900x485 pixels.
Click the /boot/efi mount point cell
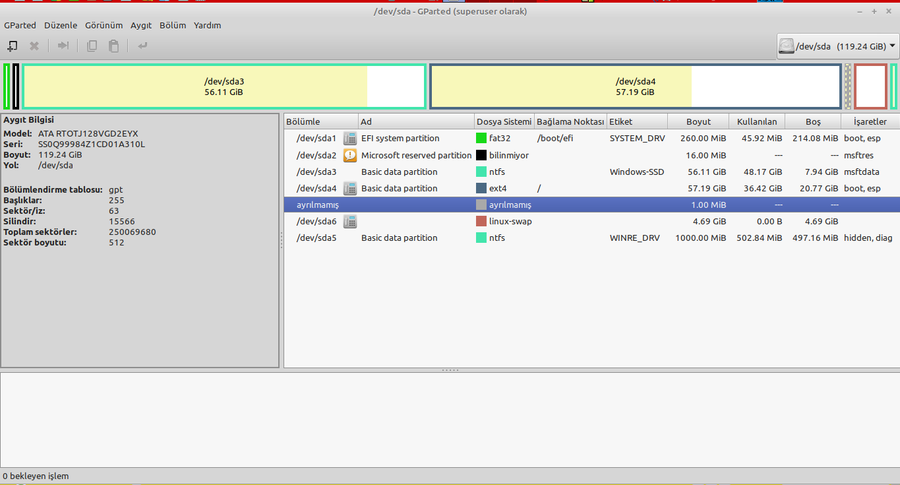point(554,138)
